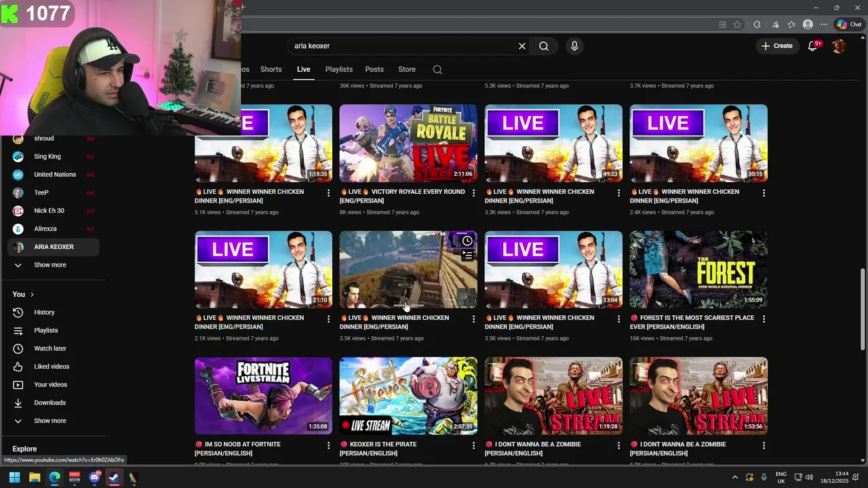The width and height of the screenshot is (868, 488).
Task: Open Steam from the taskbar
Action: pos(114,477)
